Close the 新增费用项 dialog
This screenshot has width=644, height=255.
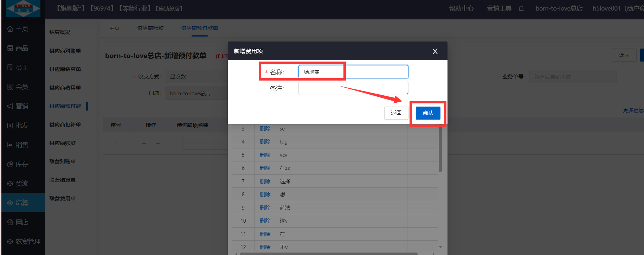coord(435,51)
